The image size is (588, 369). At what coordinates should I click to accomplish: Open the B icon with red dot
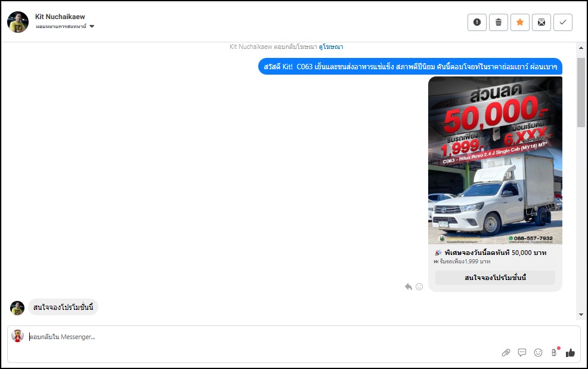pos(555,352)
